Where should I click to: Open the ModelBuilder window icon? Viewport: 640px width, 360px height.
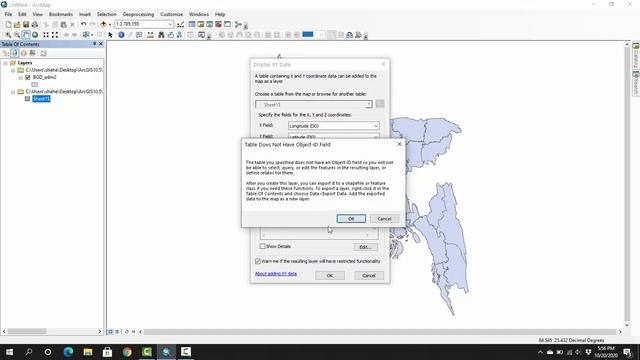(238, 24)
